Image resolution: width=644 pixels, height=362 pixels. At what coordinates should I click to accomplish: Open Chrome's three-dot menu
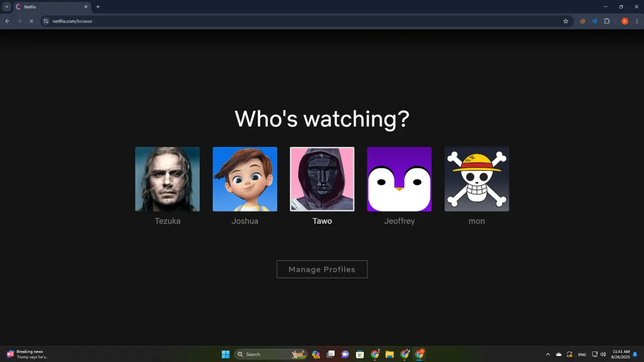coord(637,21)
